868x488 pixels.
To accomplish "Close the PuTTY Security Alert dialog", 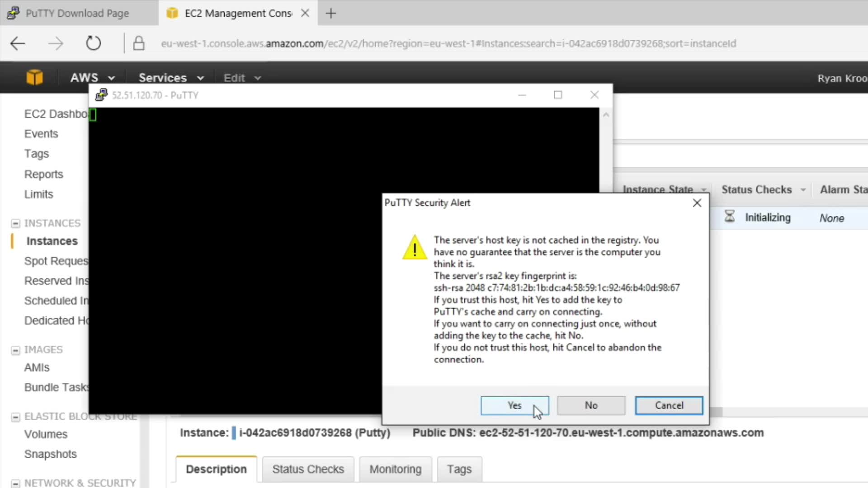I will 697,203.
